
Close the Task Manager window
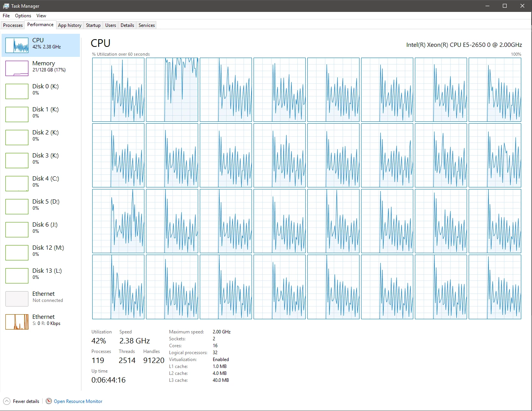(522, 6)
